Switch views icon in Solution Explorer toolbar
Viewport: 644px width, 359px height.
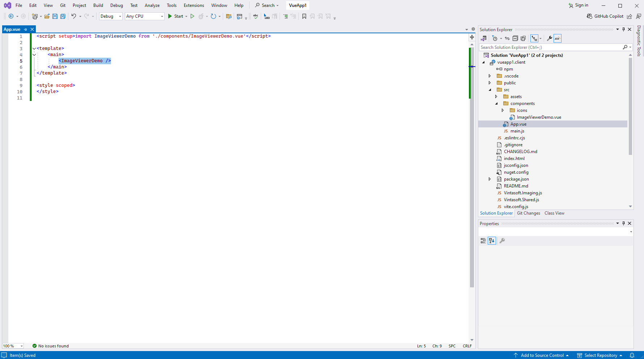[484, 38]
